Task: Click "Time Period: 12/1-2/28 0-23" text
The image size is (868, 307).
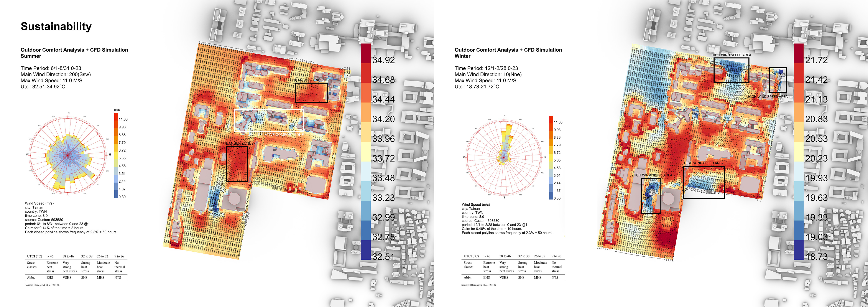Action: click(x=486, y=68)
